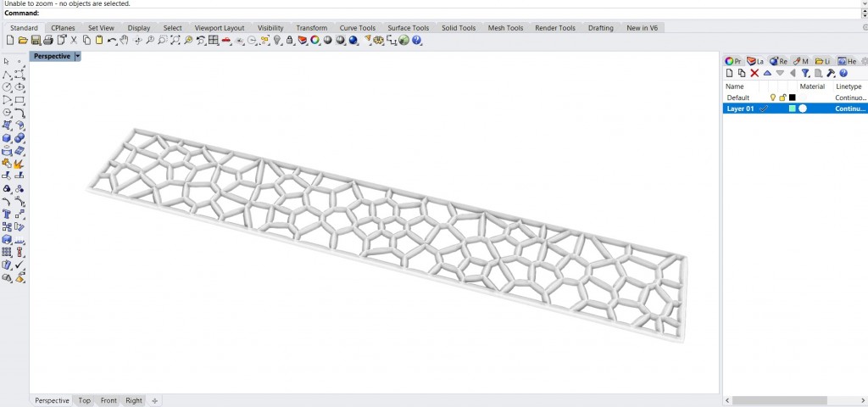This screenshot has height=407, width=868.
Task: Open Layer 01 linetype Continuous dropdown
Action: (x=850, y=109)
